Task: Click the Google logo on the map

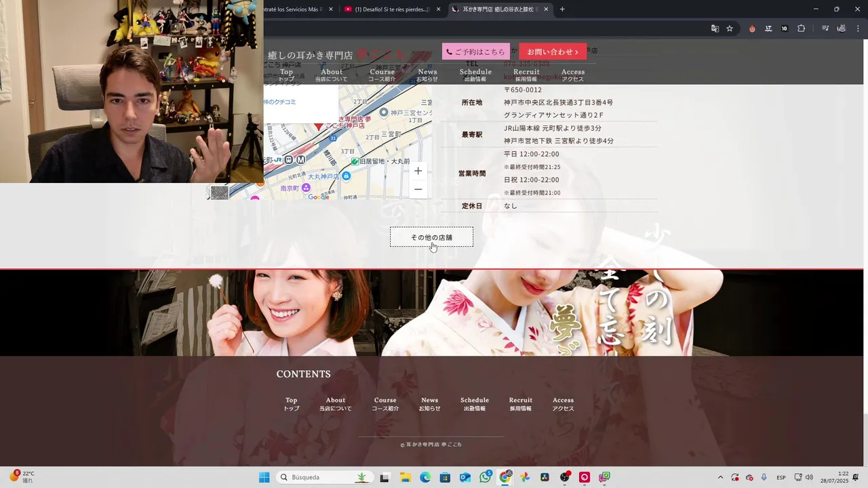Action: pyautogui.click(x=318, y=197)
